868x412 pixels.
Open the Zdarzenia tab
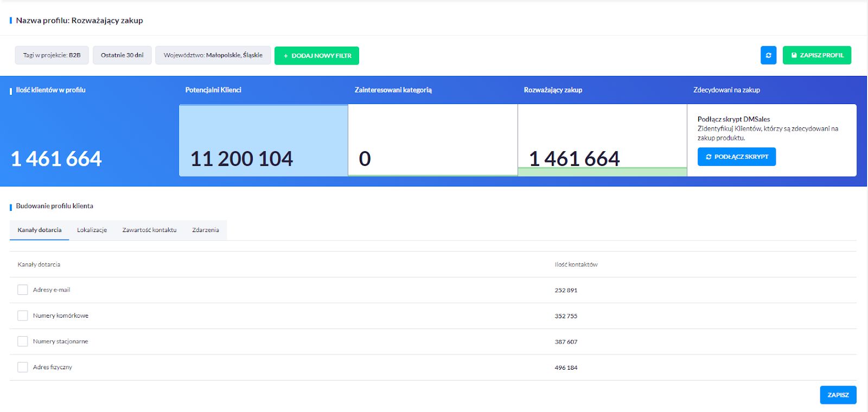point(206,230)
